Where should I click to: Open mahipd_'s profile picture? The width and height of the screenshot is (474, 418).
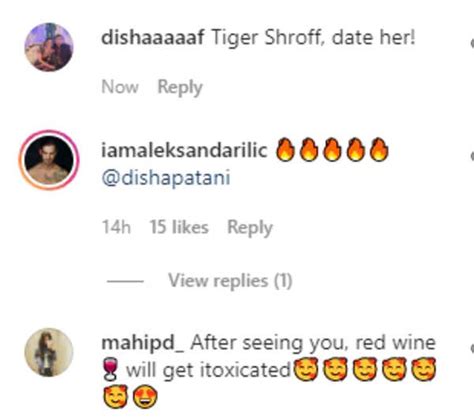coord(49,352)
